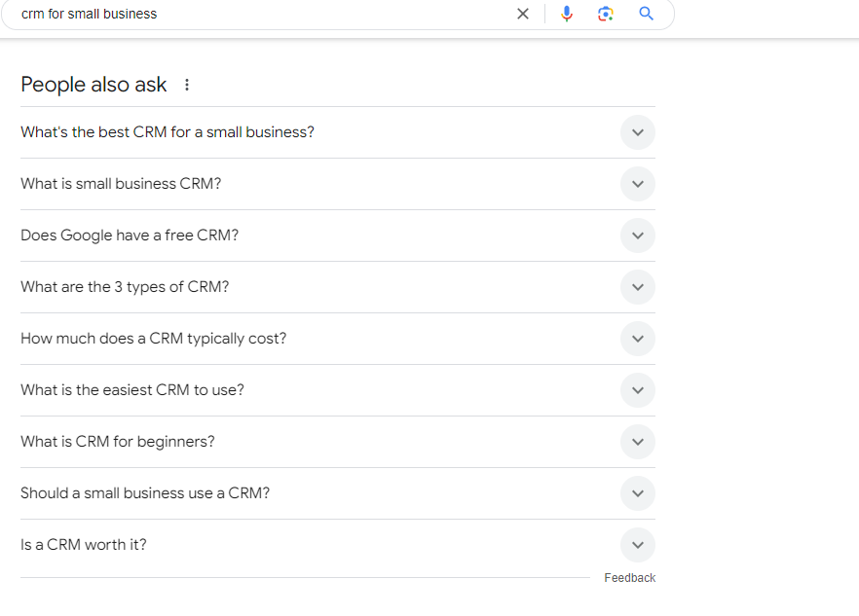Viewport: 859px width, 616px height.
Task: Click question text How much does a CRM typically cost?
Action: tap(154, 339)
